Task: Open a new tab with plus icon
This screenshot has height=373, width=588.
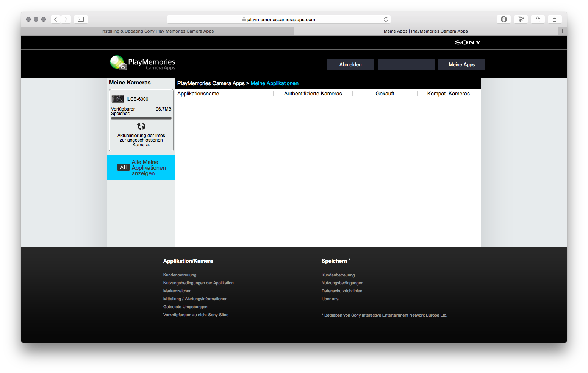Action: pyautogui.click(x=562, y=31)
